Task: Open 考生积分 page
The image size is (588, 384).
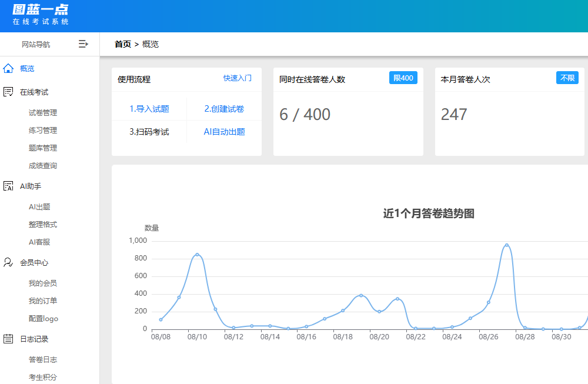Action: [43, 378]
